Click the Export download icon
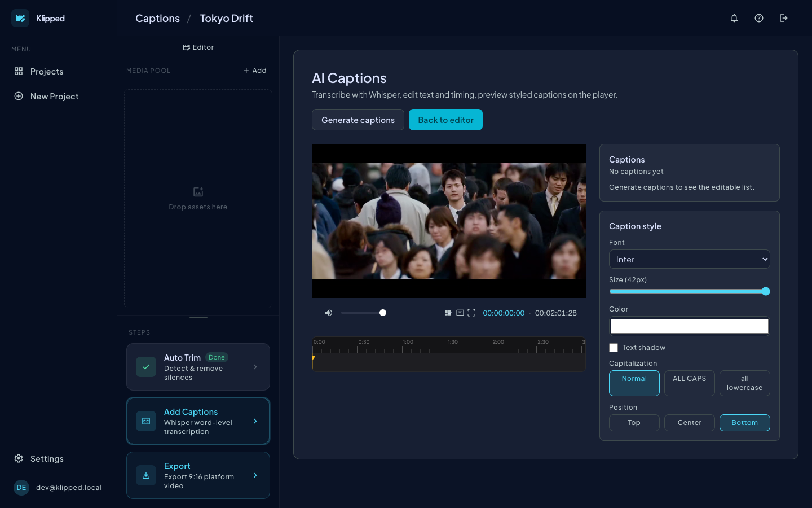Screen dimensions: 812x508 coord(146,475)
